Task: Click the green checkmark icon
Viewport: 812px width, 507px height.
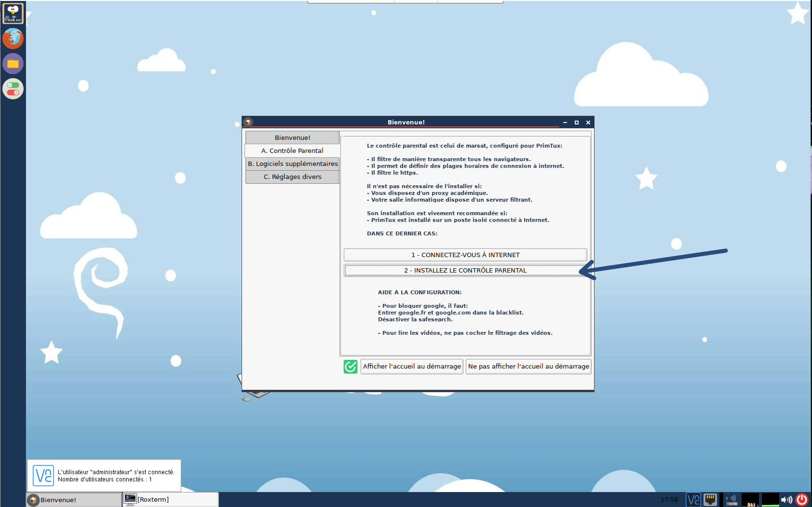Action: coord(351,367)
